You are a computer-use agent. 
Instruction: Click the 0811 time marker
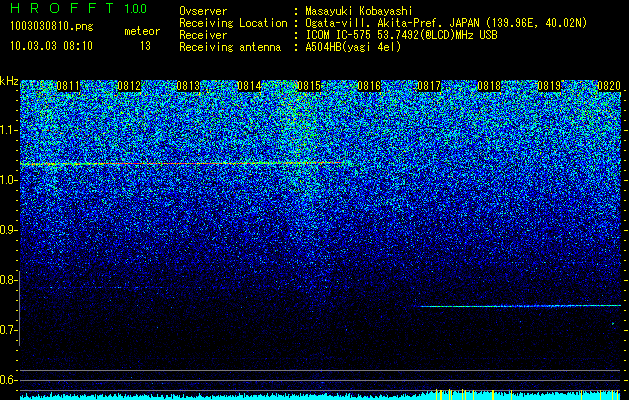click(68, 86)
